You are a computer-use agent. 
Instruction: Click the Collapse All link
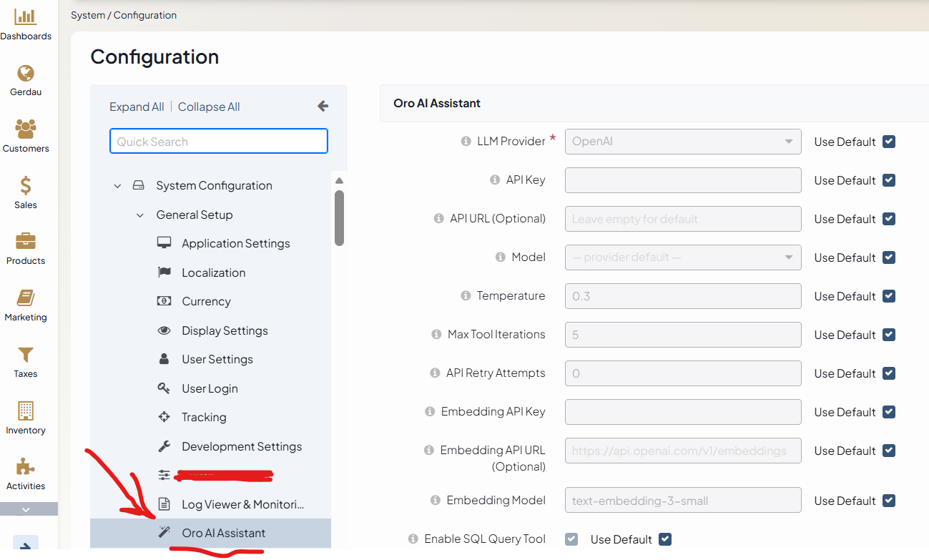click(209, 107)
